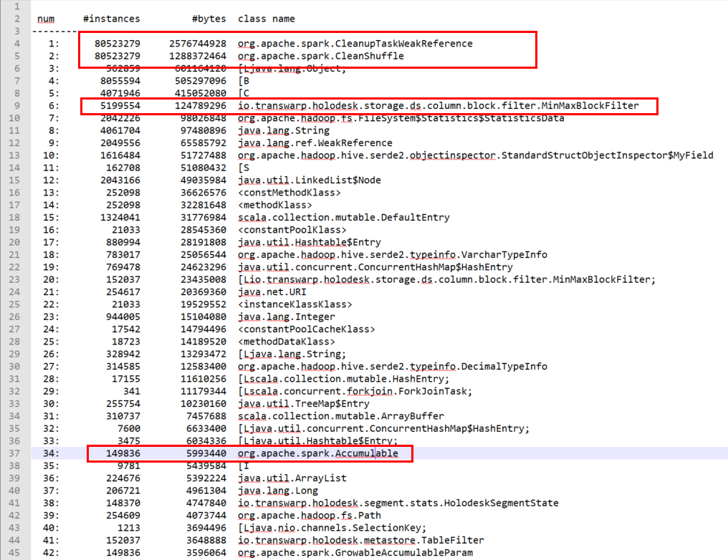Click the "#bytes" column header text

click(209, 19)
